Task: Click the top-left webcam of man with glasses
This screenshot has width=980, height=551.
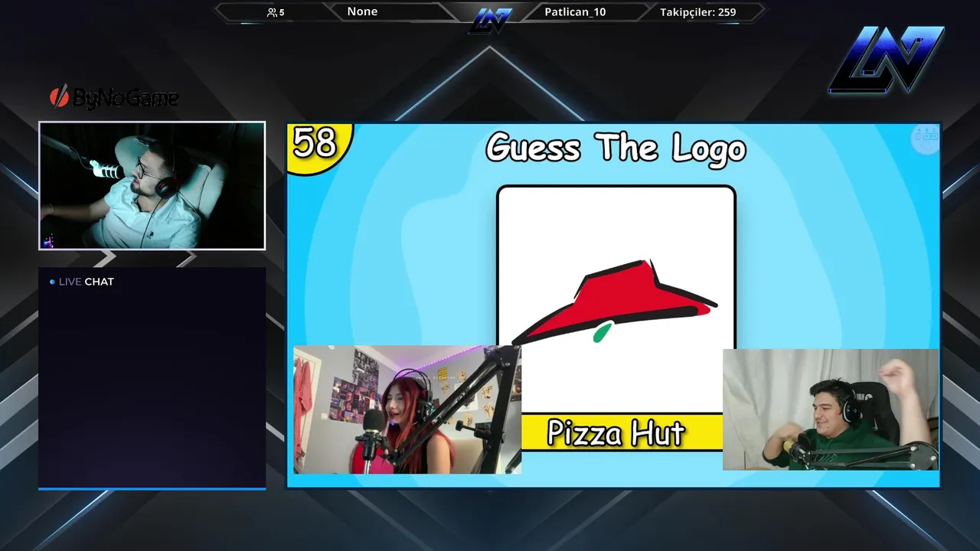Action: point(152,185)
